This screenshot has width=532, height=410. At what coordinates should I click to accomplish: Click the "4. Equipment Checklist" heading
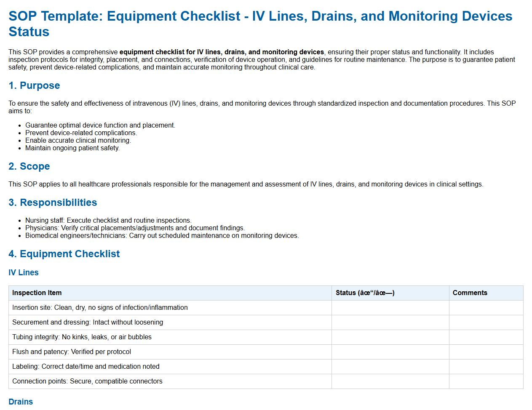[64, 254]
